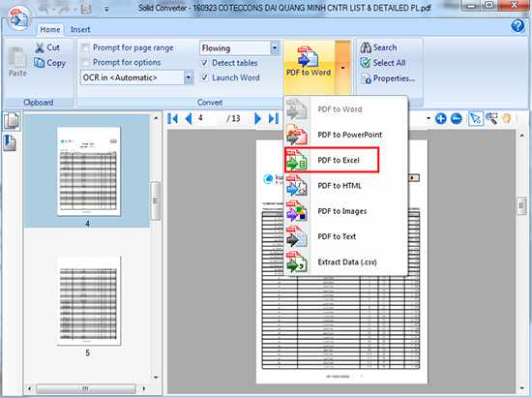The height and width of the screenshot is (398, 532).
Task: Select the page 4 thumbnail
Action: [x=89, y=171]
